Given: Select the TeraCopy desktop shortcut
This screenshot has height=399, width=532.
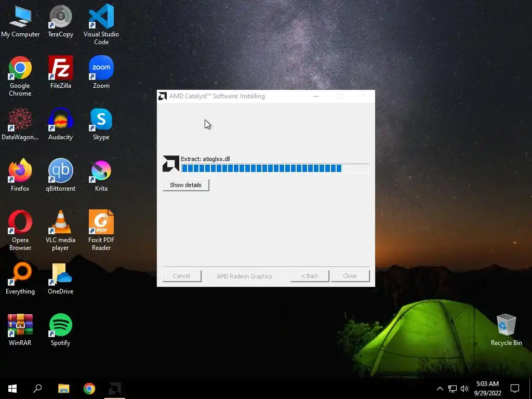Looking at the screenshot, I should point(60,21).
